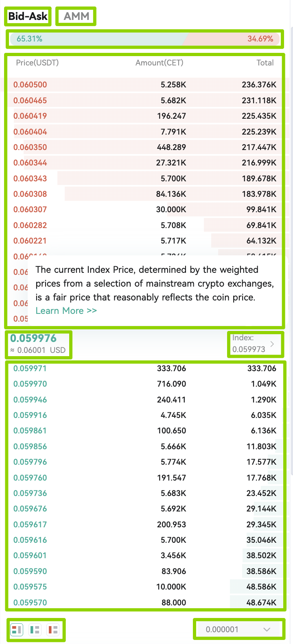Viewport: 293px width, 644px height.
Task: Select bid price 0.059590
Action: tap(30, 571)
